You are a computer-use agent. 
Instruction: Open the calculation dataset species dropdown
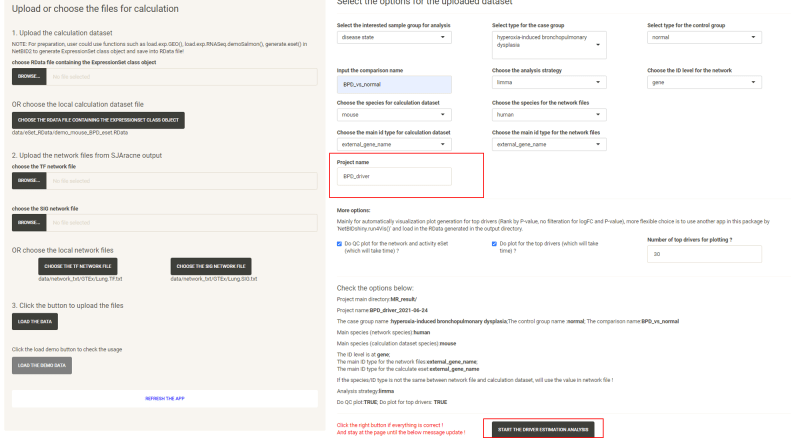[x=394, y=115]
